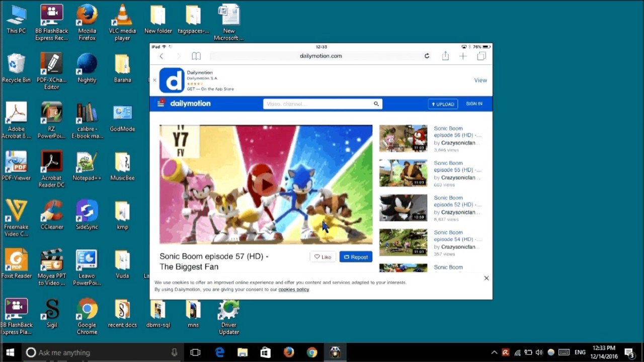This screenshot has width=644, height=362.
Task: Open the Recycle Bin
Action: click(16, 68)
